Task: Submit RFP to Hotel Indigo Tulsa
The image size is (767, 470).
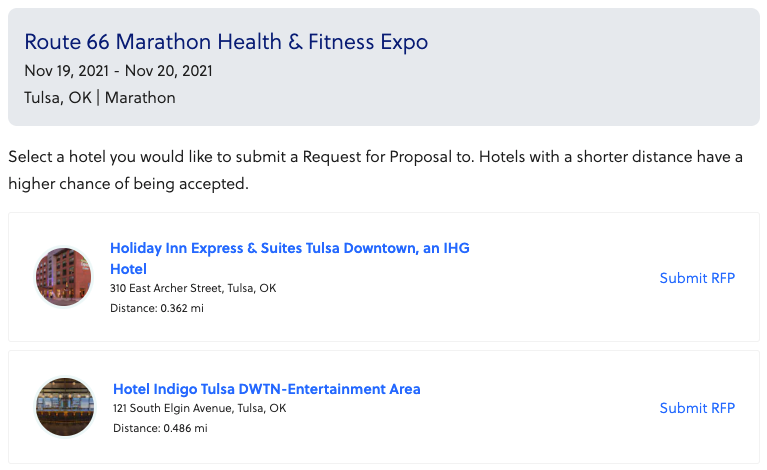Action: pyautogui.click(x=697, y=408)
